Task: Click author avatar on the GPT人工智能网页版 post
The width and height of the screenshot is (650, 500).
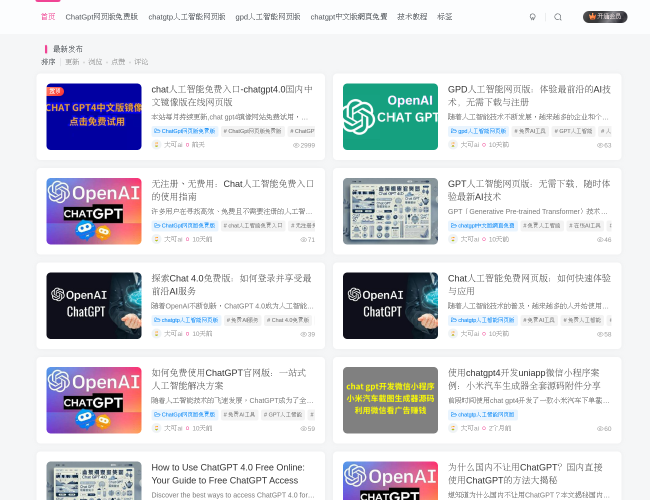Action: (452, 239)
